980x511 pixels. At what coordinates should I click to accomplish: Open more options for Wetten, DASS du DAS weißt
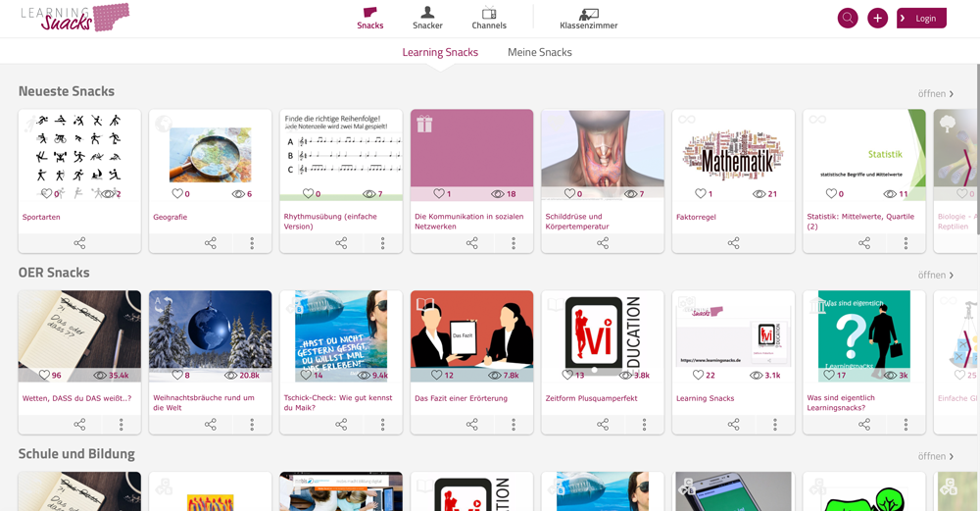point(122,425)
